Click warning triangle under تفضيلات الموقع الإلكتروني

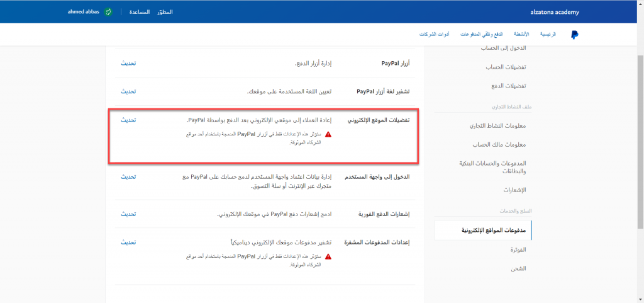point(328,134)
